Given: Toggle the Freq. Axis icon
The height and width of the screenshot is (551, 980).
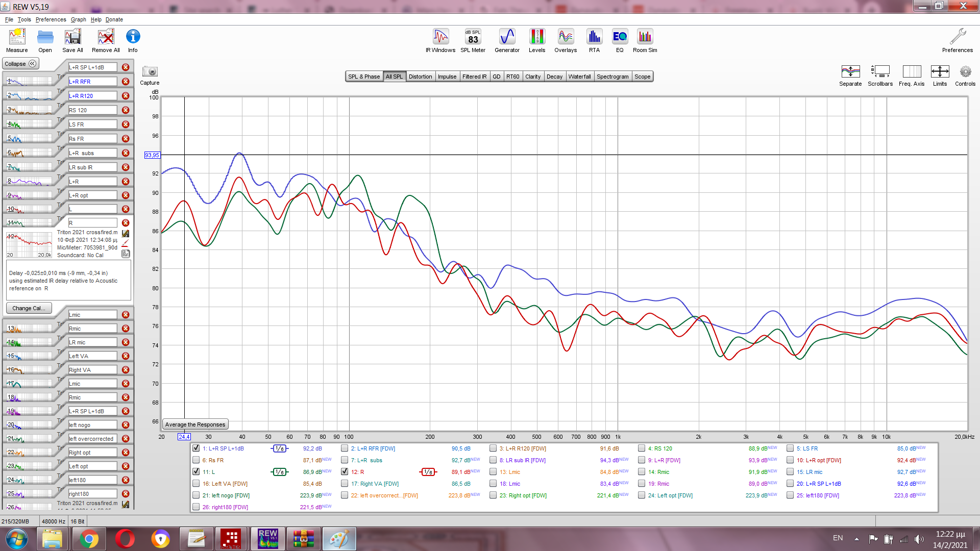Looking at the screenshot, I should point(912,75).
